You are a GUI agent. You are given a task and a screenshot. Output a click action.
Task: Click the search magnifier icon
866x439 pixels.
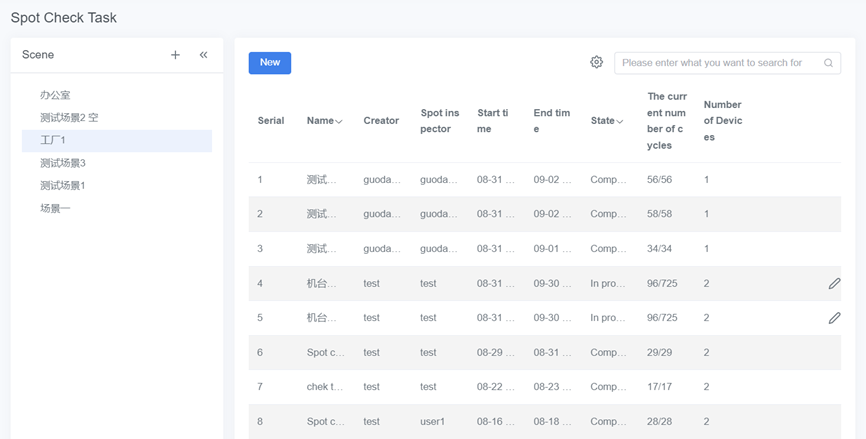coord(828,63)
